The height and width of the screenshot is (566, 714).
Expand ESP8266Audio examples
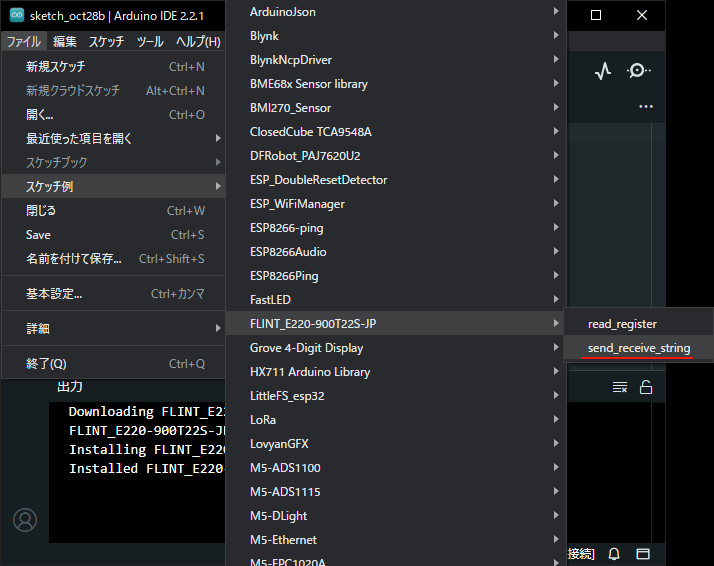tap(396, 252)
